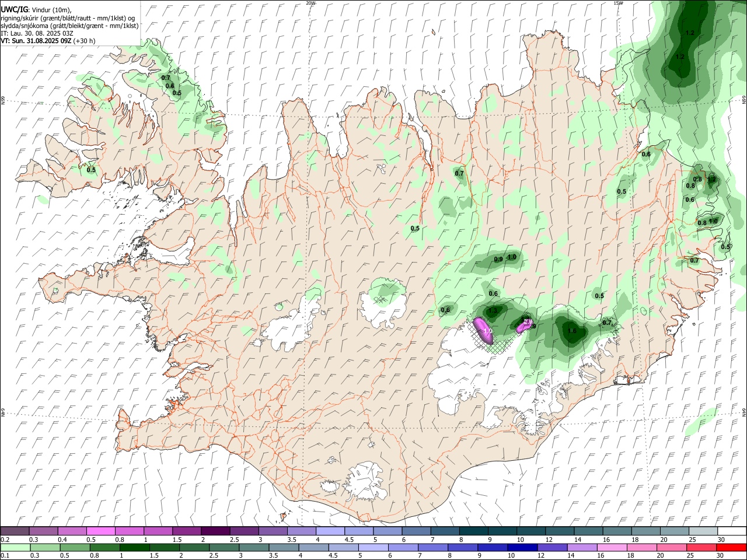Select the palest green 0.1–0.3 rain legend swatch
The height and width of the screenshot is (560, 747).
pyautogui.click(x=15, y=547)
